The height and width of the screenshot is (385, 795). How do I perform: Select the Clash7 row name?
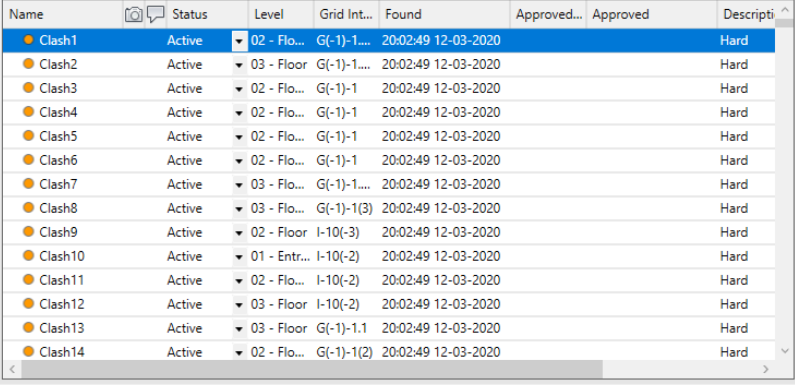(58, 184)
